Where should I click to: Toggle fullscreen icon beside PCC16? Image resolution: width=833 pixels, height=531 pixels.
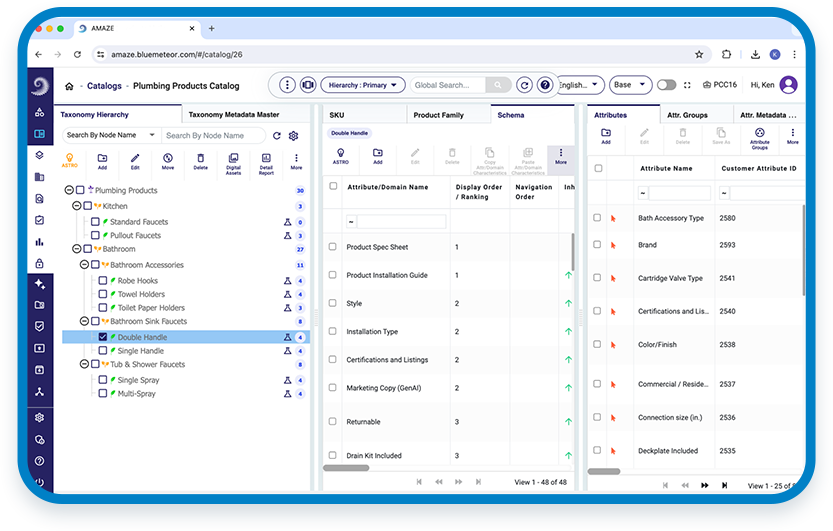(x=687, y=85)
